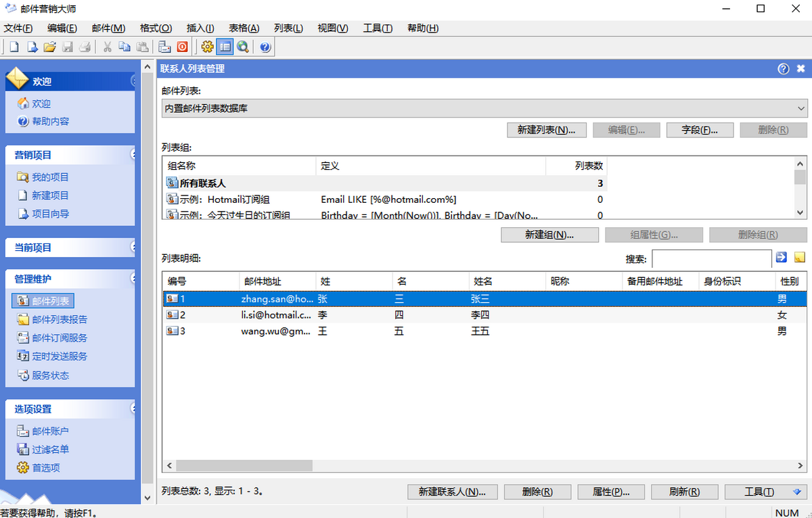Click the open folder toolbar icon
The width and height of the screenshot is (812, 518).
point(49,47)
